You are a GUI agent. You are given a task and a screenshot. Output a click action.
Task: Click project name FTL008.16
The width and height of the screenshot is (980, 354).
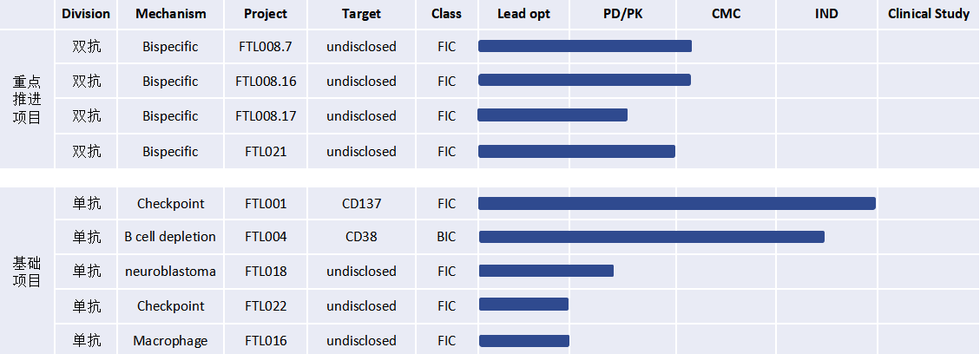[266, 82]
